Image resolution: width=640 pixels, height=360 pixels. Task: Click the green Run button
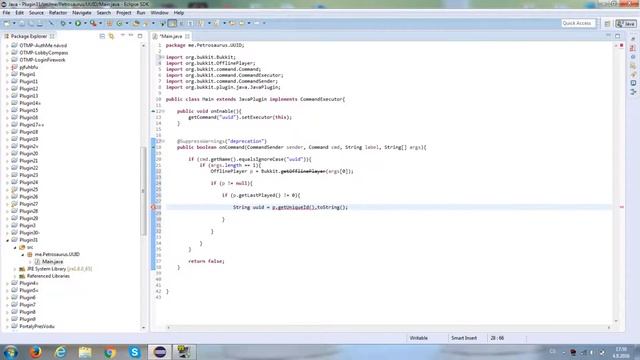(x=78, y=23)
